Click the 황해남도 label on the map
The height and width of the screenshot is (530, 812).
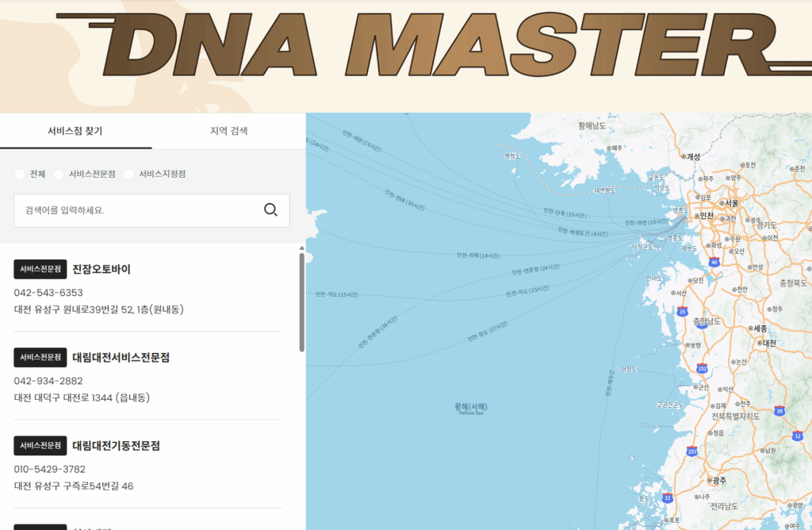592,125
